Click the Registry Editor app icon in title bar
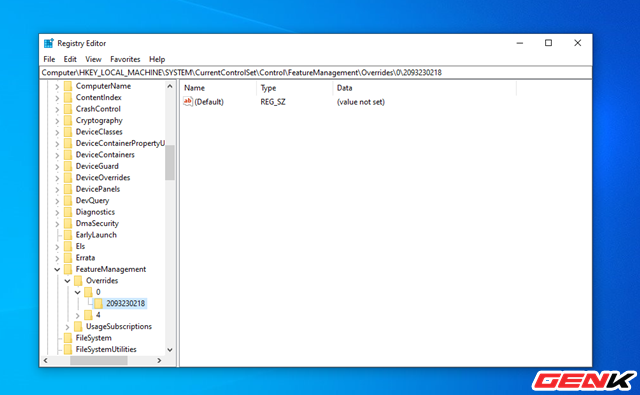 tap(49, 43)
